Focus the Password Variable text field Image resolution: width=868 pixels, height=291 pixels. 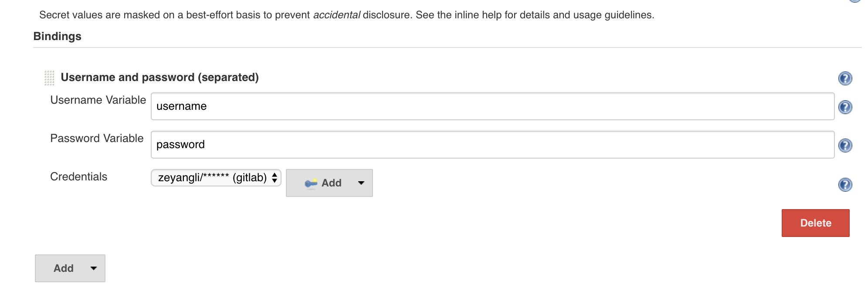pos(492,145)
